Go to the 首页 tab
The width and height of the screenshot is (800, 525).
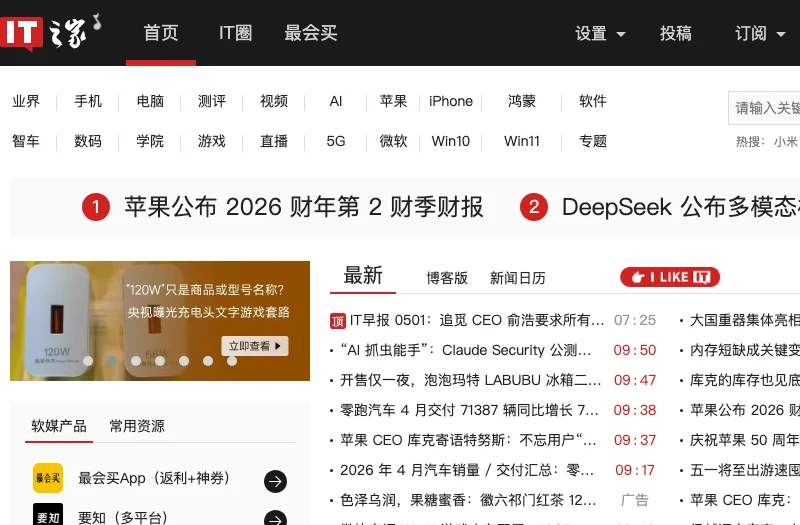161,33
